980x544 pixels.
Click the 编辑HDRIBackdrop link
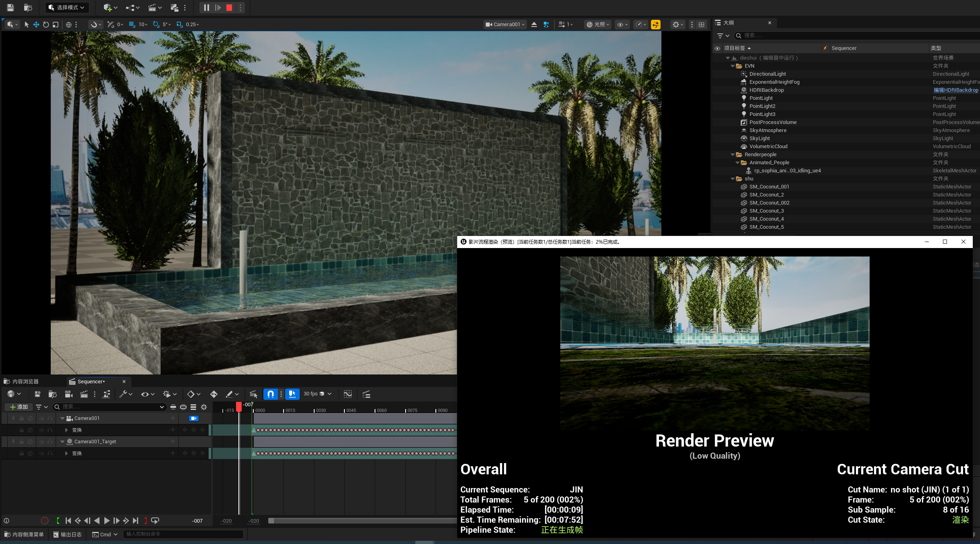coord(955,90)
